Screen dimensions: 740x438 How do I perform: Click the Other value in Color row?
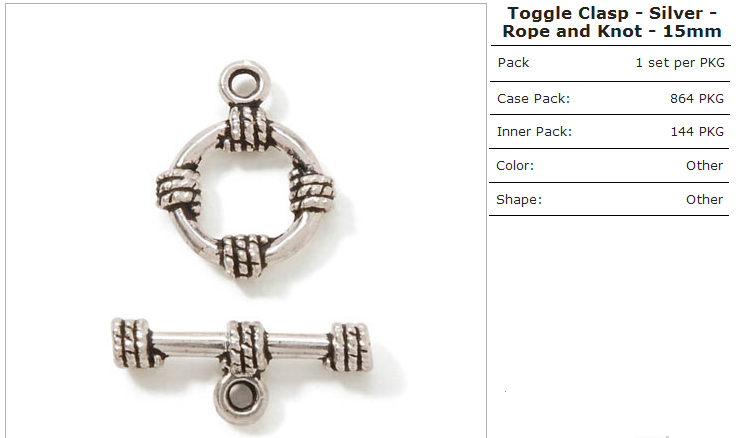coord(704,166)
